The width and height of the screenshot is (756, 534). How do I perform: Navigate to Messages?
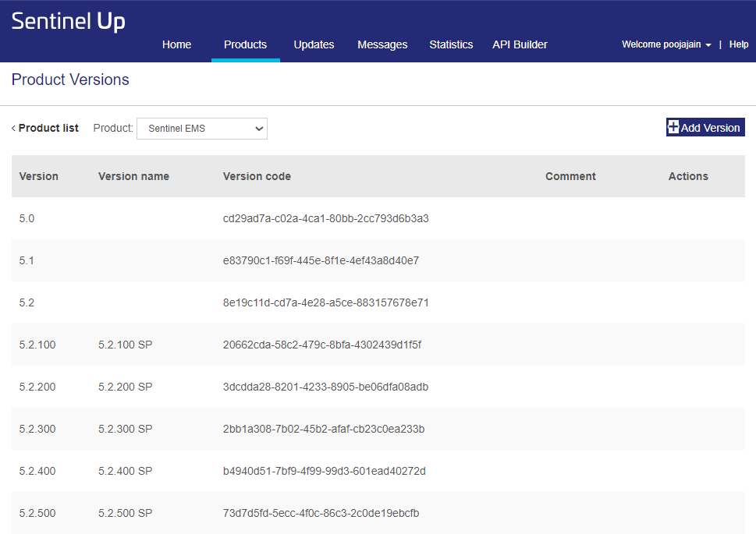(x=382, y=44)
